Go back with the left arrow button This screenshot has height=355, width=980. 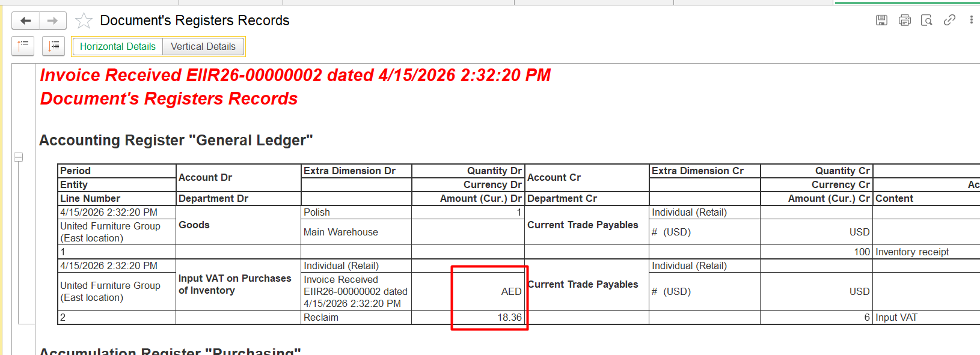coord(25,21)
